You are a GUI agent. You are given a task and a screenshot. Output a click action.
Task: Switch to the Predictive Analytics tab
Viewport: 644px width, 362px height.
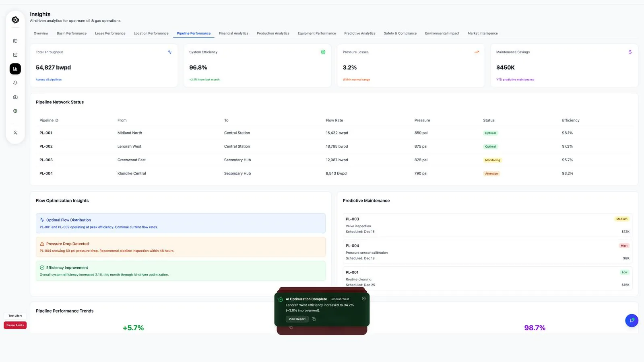point(360,33)
